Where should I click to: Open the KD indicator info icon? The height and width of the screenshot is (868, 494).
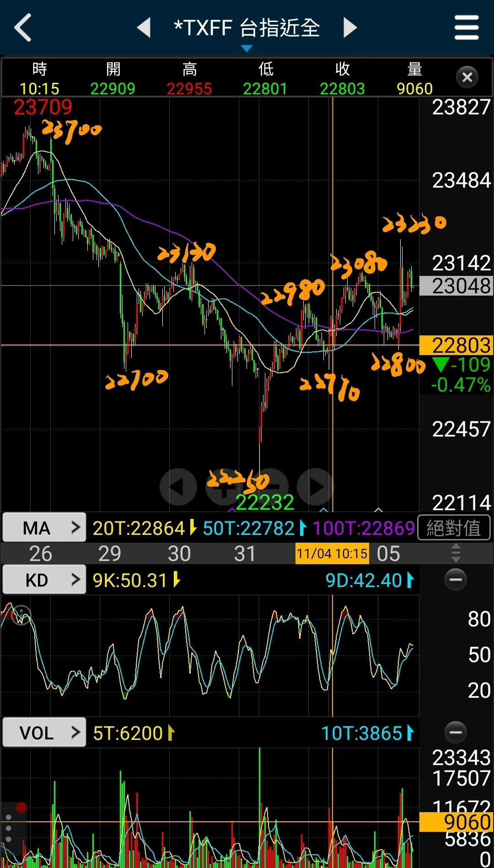(x=21, y=614)
